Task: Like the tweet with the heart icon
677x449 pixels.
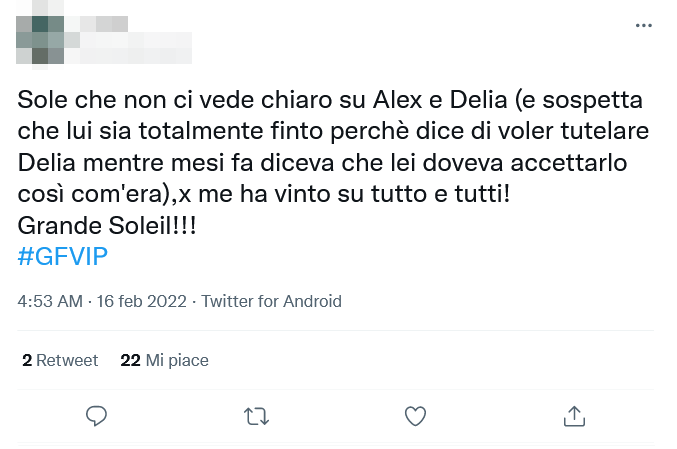Action: coord(415,414)
